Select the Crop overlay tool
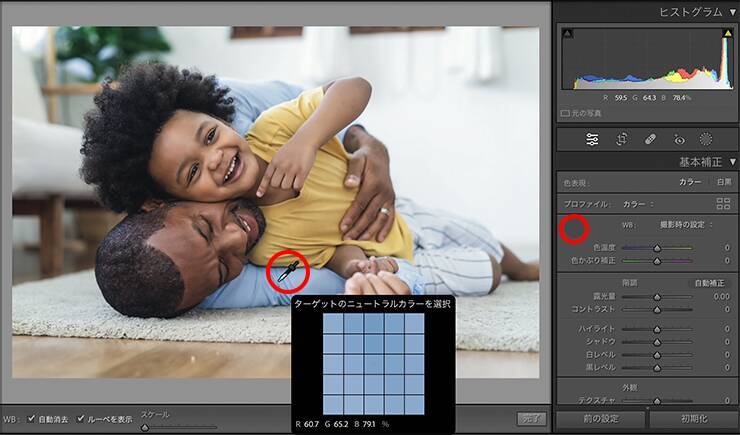This screenshot has height=435, width=740. pos(621,139)
